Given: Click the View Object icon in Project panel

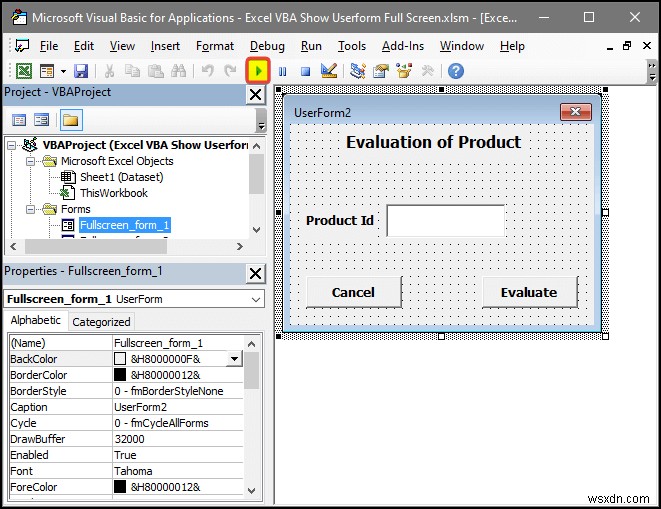Looking at the screenshot, I should (x=41, y=121).
